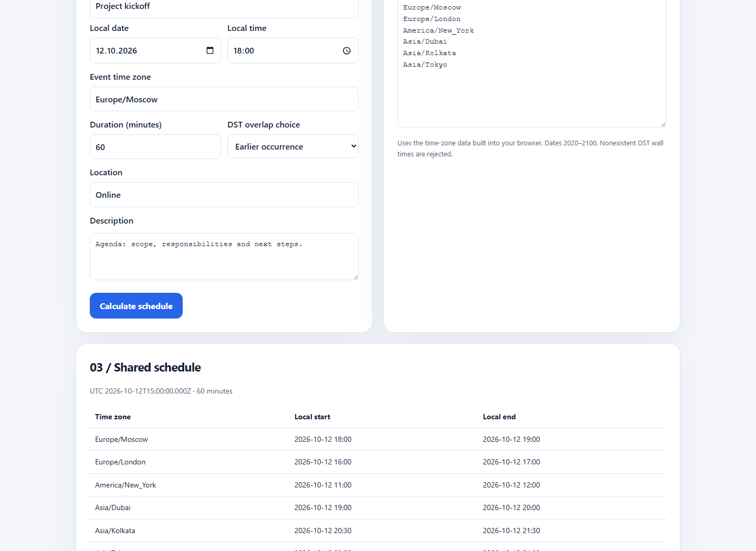756x551 pixels.
Task: Click the Time zone column header
Action: [x=113, y=417]
